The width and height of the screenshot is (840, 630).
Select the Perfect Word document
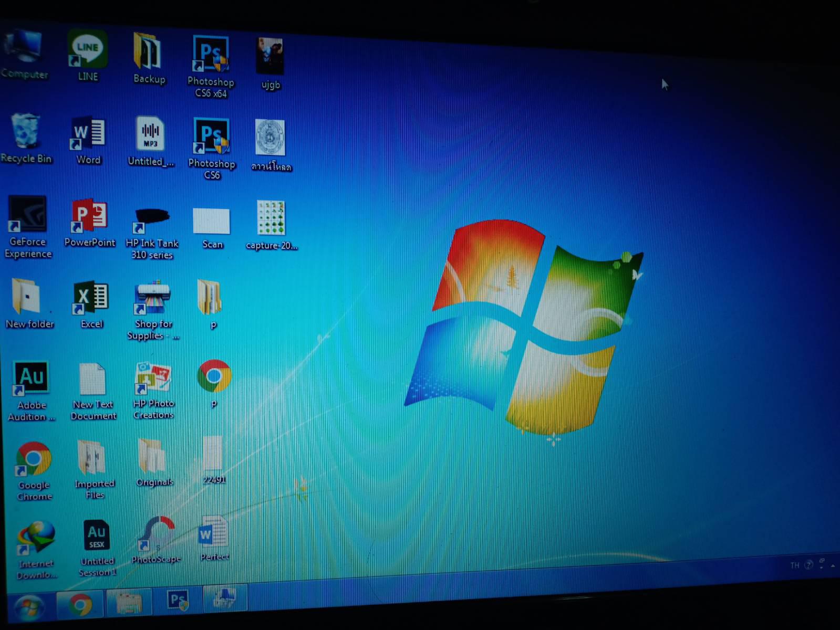click(x=214, y=538)
